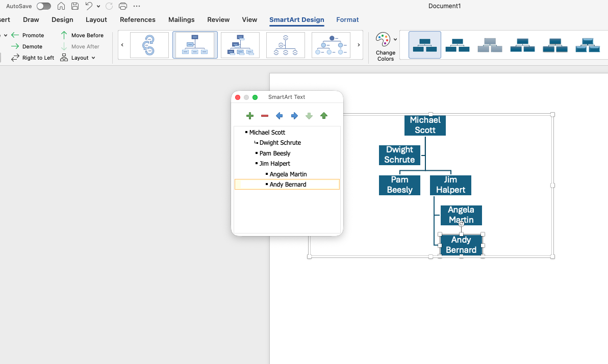Screen dimensions: 608x364
Task: Promote the selected shape
Action: coord(28,35)
